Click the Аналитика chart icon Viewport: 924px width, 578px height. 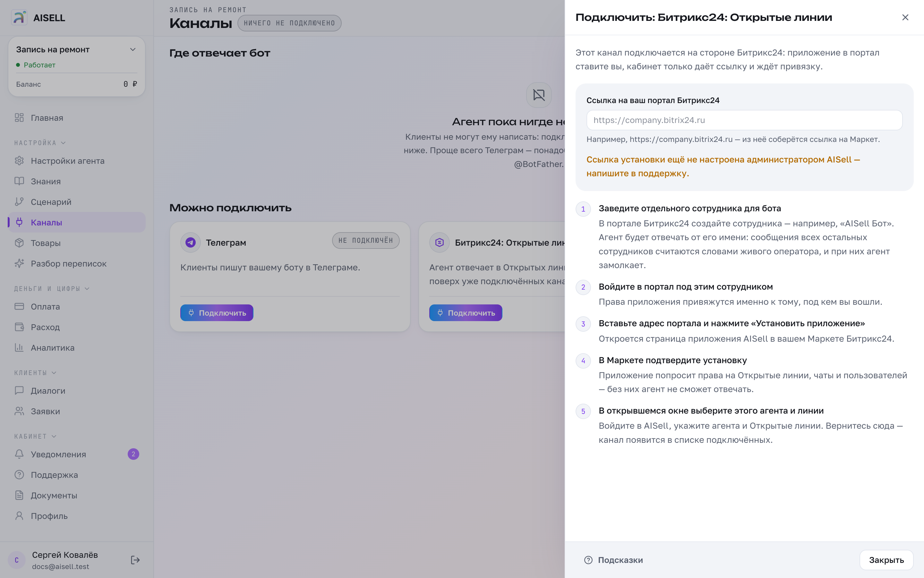click(19, 348)
